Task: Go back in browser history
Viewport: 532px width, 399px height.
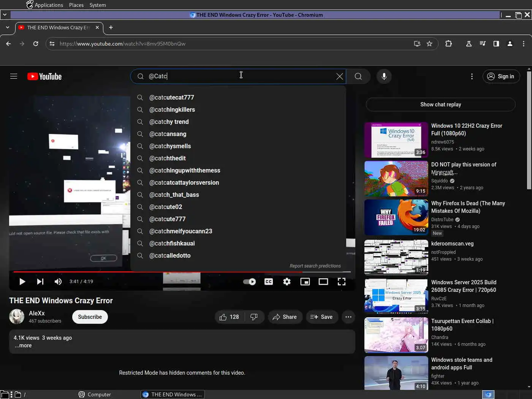Action: tap(8, 44)
